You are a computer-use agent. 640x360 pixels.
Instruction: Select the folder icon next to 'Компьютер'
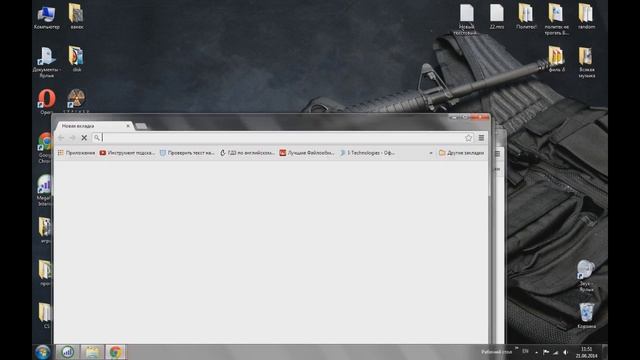coord(76,17)
